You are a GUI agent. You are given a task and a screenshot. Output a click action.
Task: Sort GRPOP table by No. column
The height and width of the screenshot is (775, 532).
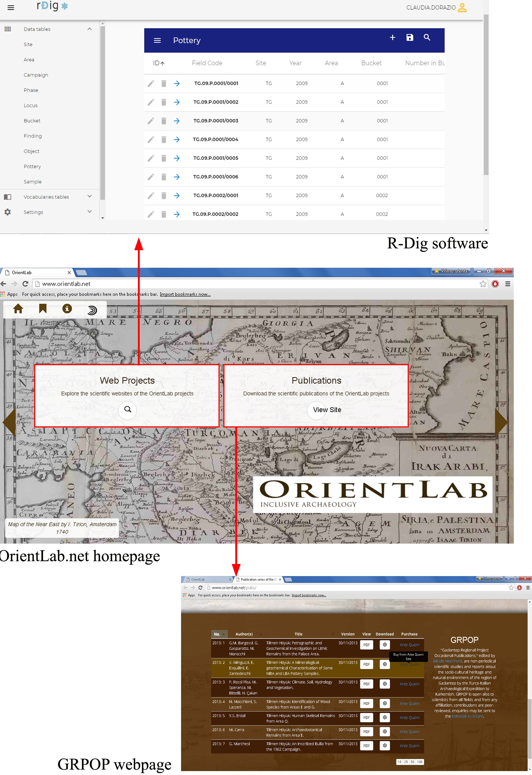click(x=219, y=634)
